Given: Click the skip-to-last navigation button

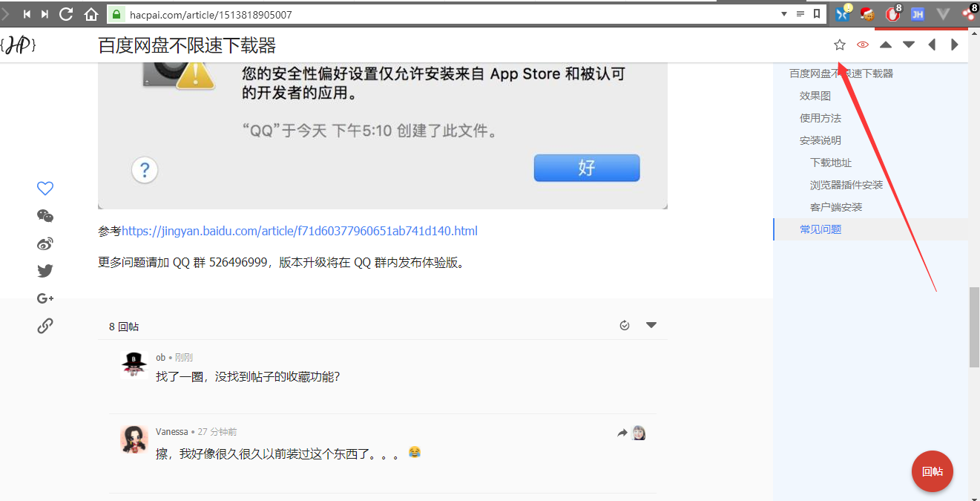Looking at the screenshot, I should [45, 13].
